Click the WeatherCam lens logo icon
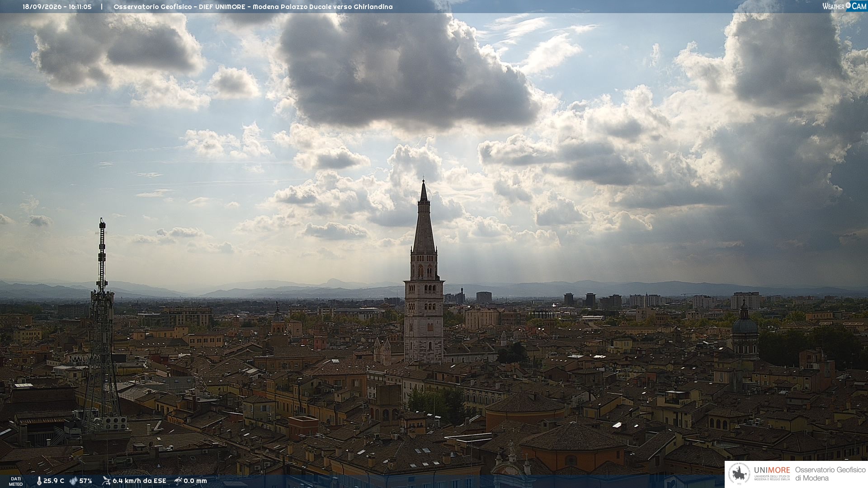This screenshot has width=868, height=488. 848,6
